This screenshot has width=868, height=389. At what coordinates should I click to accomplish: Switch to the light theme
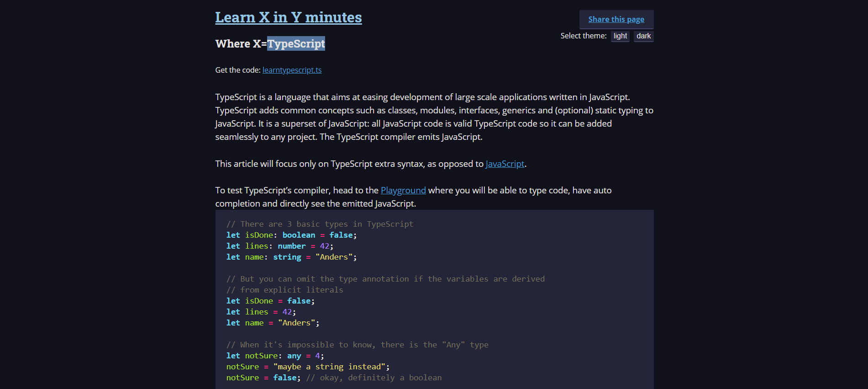coord(620,36)
